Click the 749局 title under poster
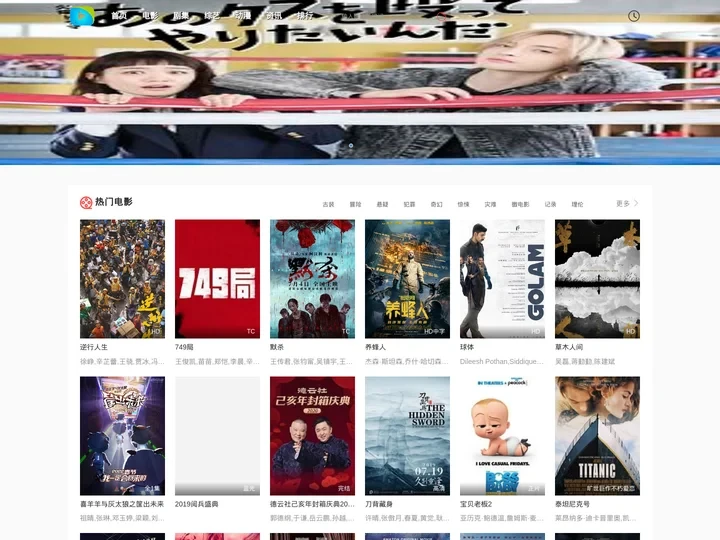The width and height of the screenshot is (720, 540). coord(184,347)
